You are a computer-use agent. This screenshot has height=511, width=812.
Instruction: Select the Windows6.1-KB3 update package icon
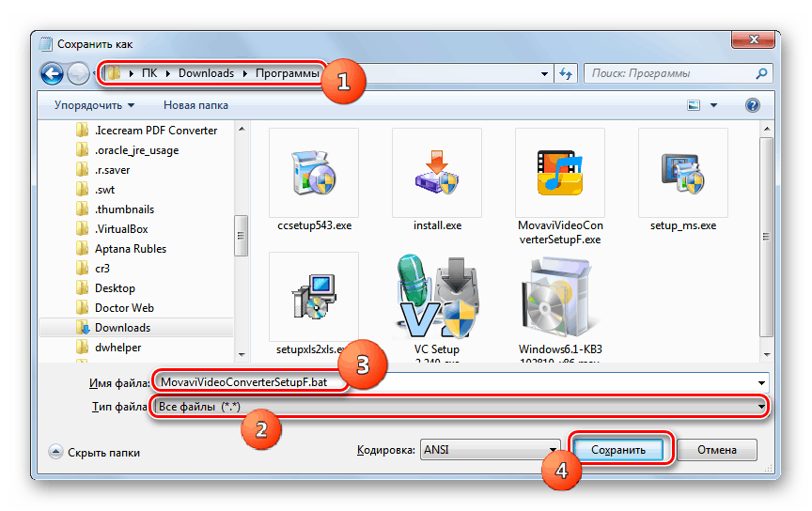coord(560,297)
